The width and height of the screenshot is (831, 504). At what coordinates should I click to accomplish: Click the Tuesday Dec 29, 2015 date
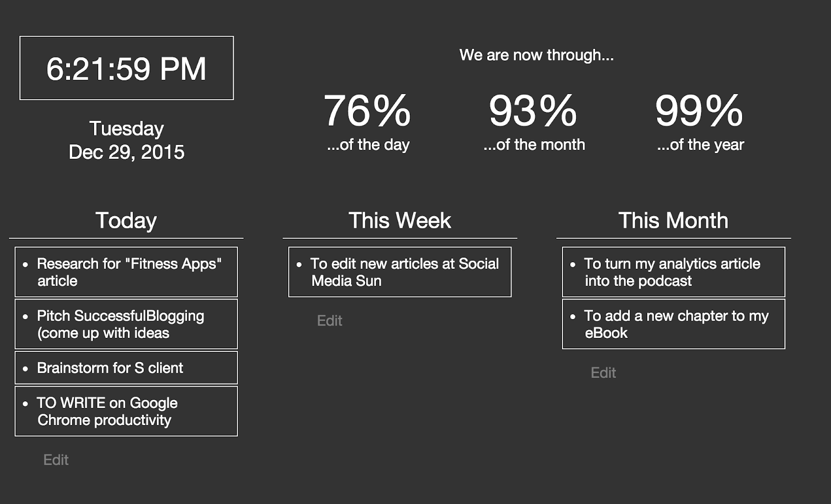click(127, 140)
